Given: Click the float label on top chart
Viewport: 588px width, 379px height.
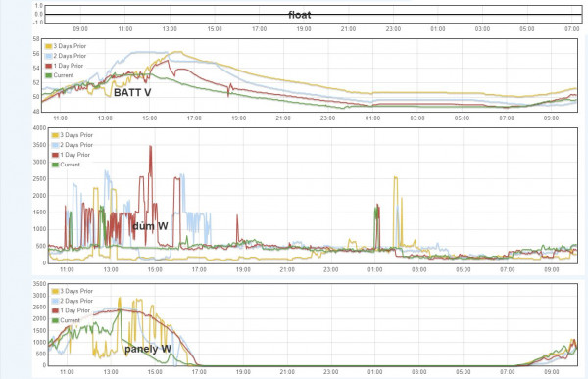Looking at the screenshot, I should tap(300, 15).
